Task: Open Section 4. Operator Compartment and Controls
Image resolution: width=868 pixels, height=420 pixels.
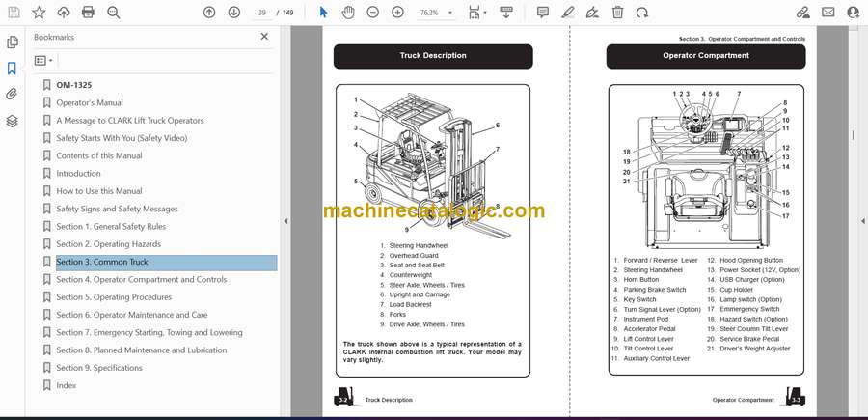Action: [142, 280]
